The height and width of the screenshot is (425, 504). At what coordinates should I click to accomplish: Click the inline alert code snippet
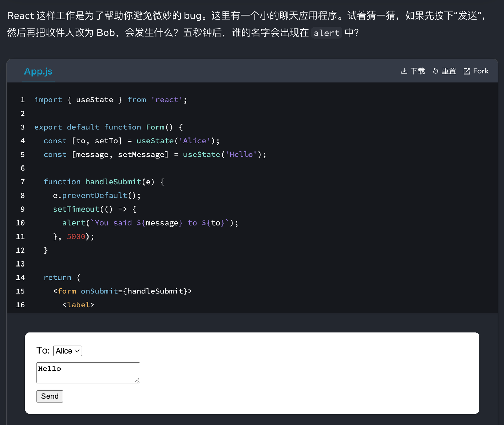coord(327,33)
